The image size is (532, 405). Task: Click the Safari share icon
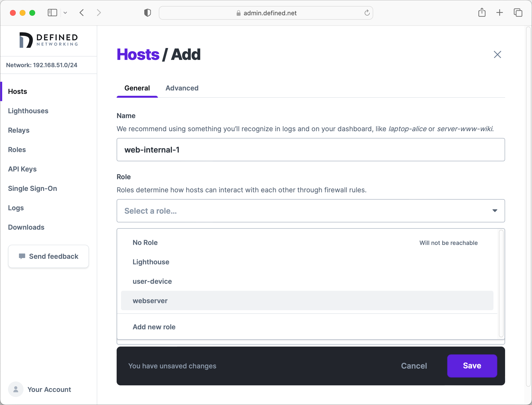[482, 13]
